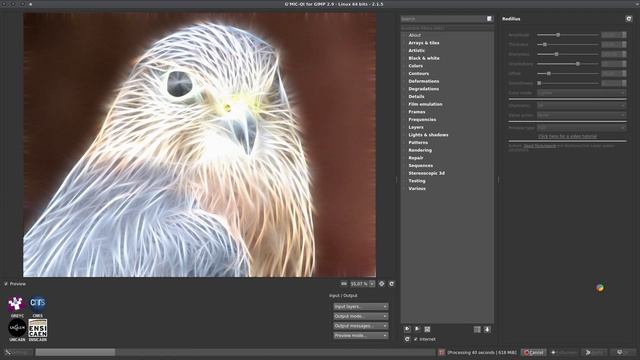The image size is (640, 360).
Task: Select the Frequencies category
Action: click(422, 120)
